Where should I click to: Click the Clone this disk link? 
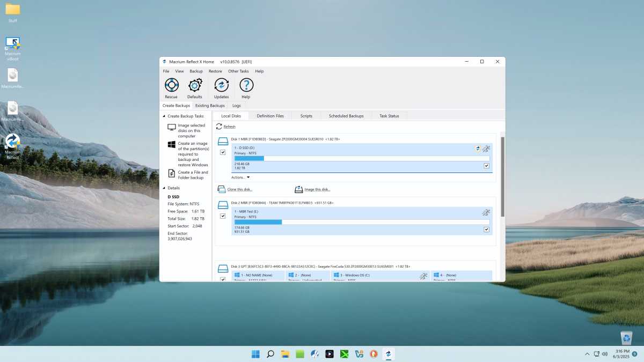240,189
